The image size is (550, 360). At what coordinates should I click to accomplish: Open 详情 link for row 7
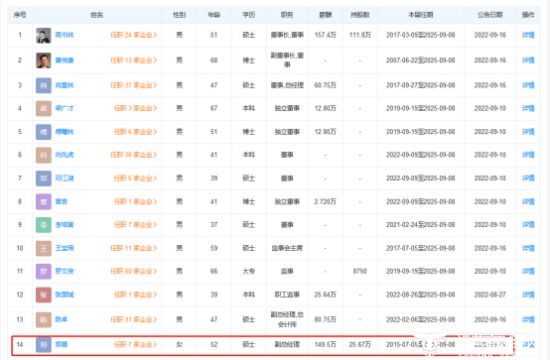click(528, 178)
